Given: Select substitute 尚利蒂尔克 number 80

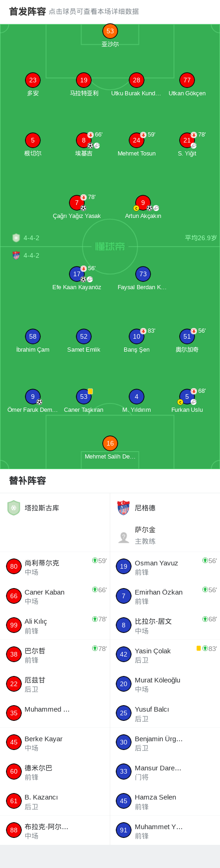Looking at the screenshot, I should pos(55,567).
